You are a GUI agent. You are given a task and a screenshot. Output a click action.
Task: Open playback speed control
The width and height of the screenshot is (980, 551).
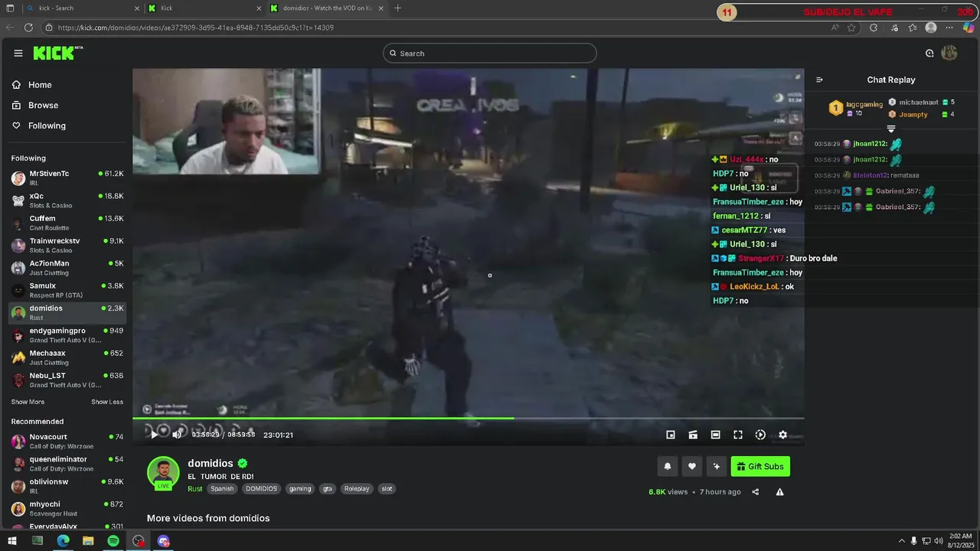pyautogui.click(x=760, y=435)
